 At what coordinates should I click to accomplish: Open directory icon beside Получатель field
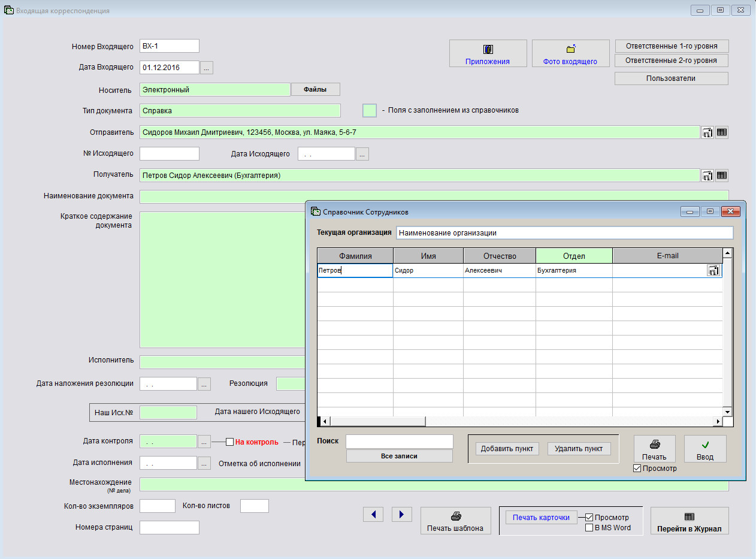(707, 176)
